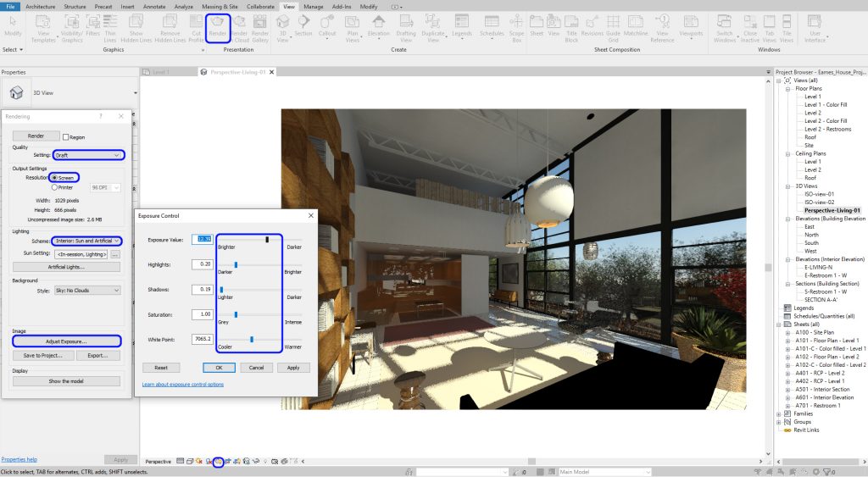
Task: Click the Export button in Rendering dialog
Action: [98, 356]
